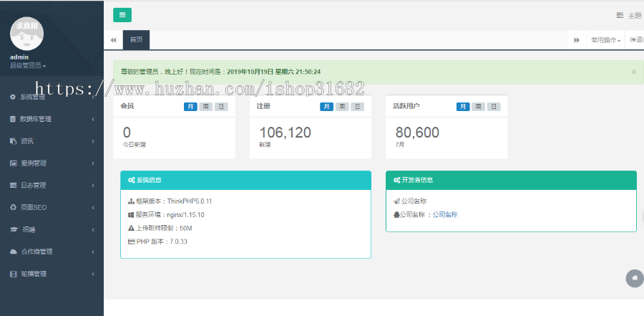
Task: Click the picture icon beside 案例管理
Action: pyautogui.click(x=13, y=163)
